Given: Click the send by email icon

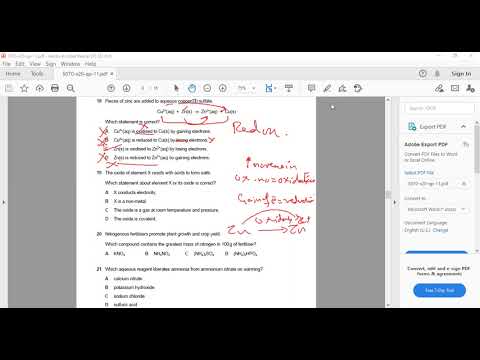Looking at the screenshot, I should [x=455, y=88].
